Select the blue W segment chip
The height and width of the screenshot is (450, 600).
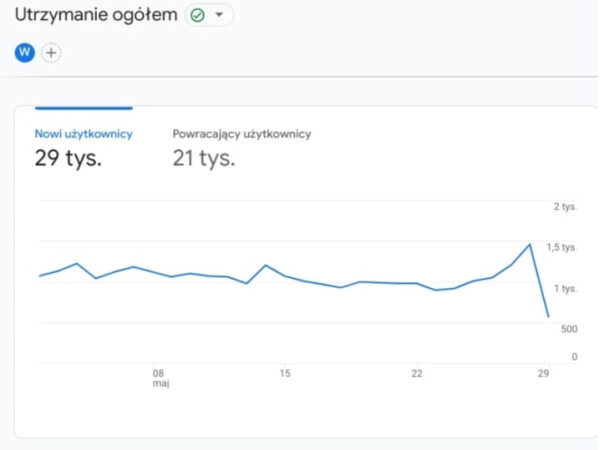24,52
